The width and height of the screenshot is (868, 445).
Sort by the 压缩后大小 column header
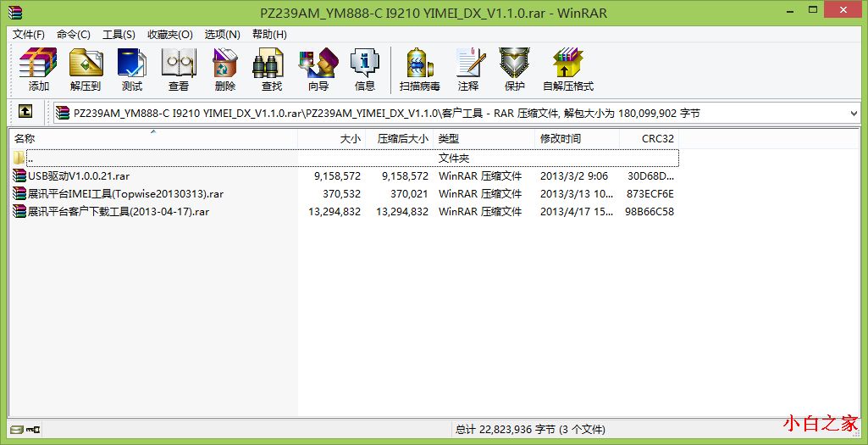[399, 138]
